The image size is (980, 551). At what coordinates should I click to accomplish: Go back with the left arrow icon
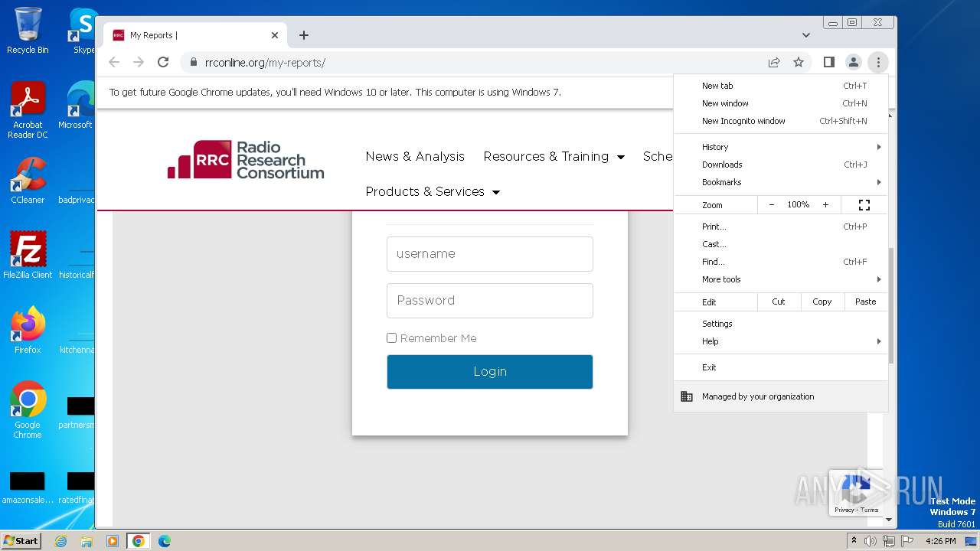(x=114, y=62)
